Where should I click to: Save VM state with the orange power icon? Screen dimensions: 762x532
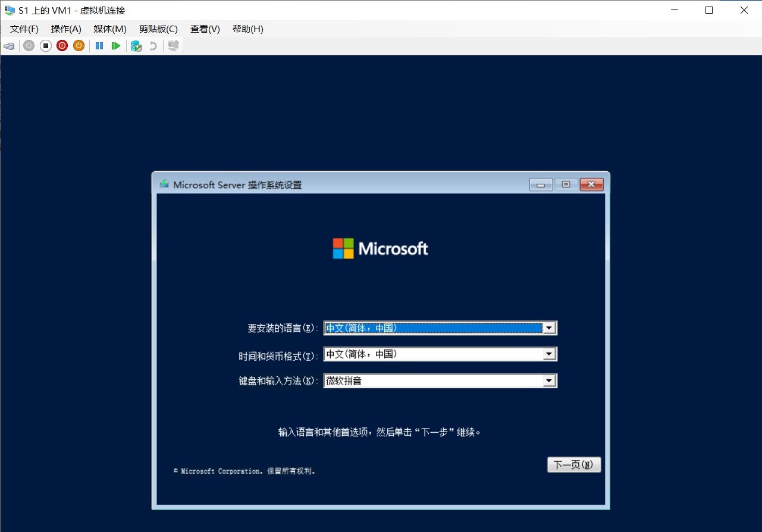79,46
